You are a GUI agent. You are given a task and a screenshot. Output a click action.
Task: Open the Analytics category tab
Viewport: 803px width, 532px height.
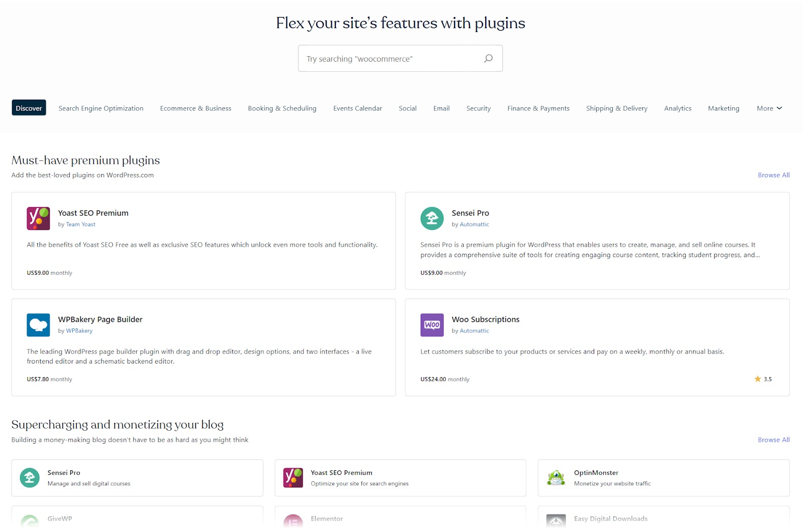pyautogui.click(x=678, y=108)
